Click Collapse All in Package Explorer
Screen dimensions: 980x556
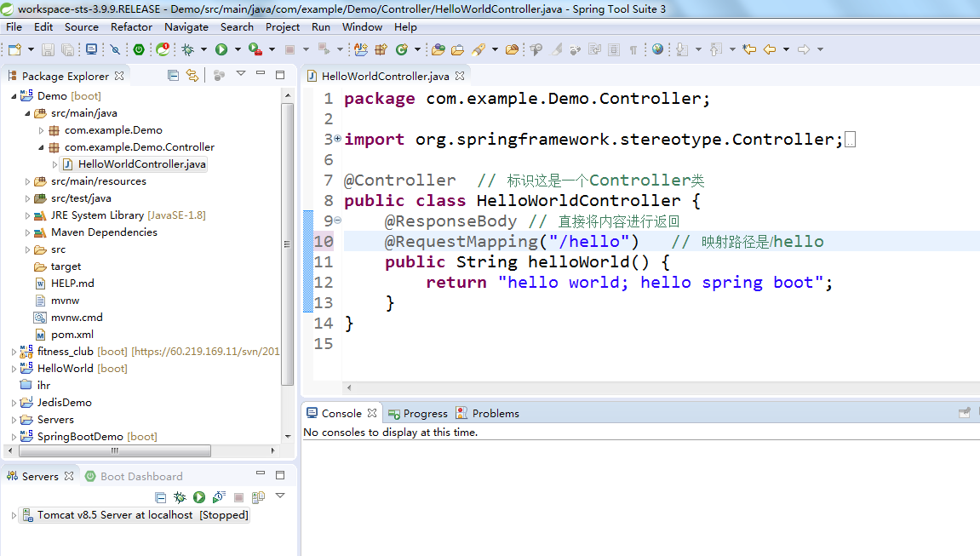(173, 76)
